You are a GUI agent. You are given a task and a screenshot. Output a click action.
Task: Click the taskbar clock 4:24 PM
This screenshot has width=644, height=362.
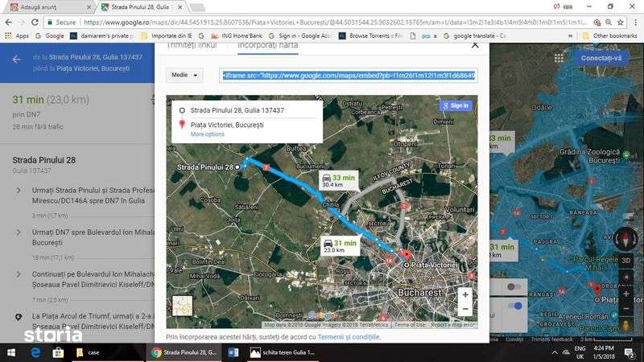point(604,352)
